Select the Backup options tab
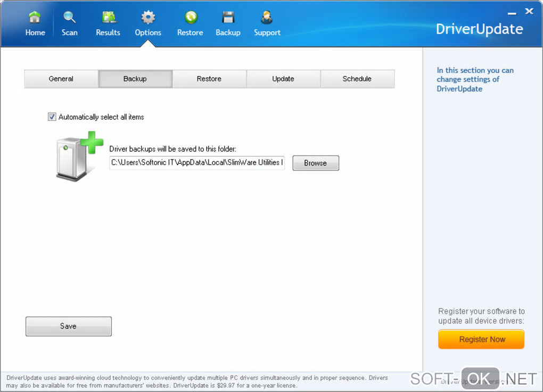The width and height of the screenshot is (543, 392). coord(135,79)
